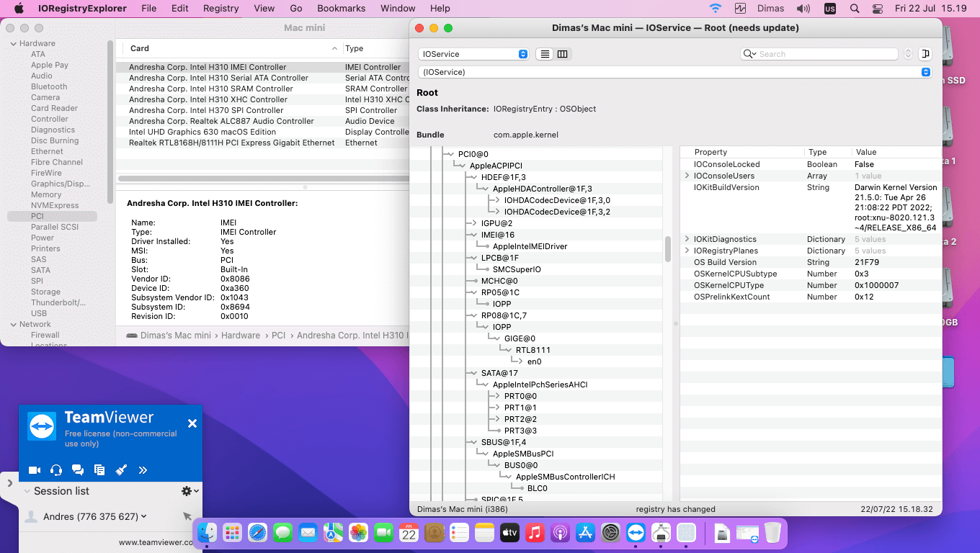Select TeamViewer whiteboard brush icon
Viewport: 980px width, 553px height.
(121, 470)
